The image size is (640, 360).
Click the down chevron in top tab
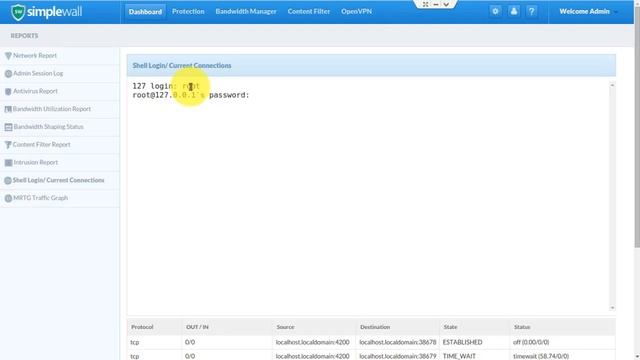pyautogui.click(x=446, y=4)
